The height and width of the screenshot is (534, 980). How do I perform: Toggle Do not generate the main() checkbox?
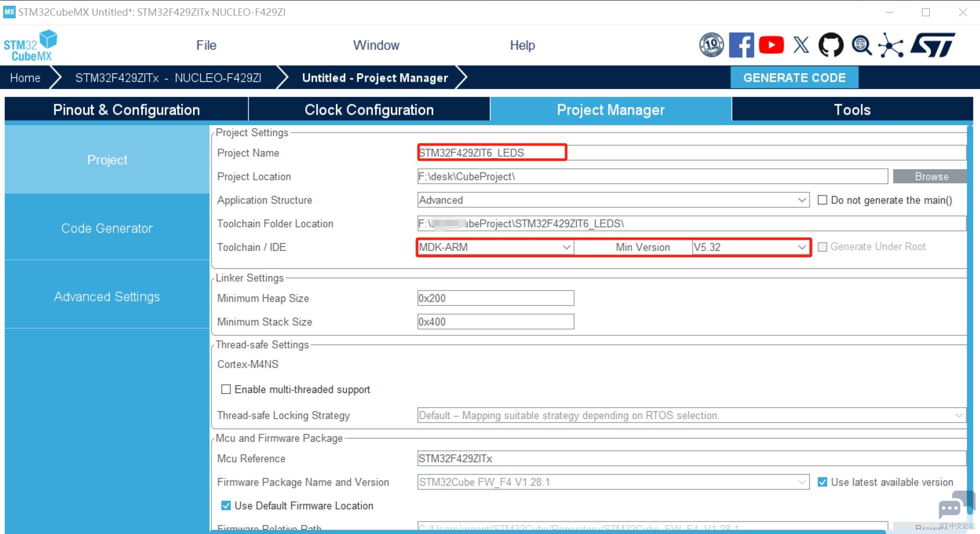tap(823, 200)
